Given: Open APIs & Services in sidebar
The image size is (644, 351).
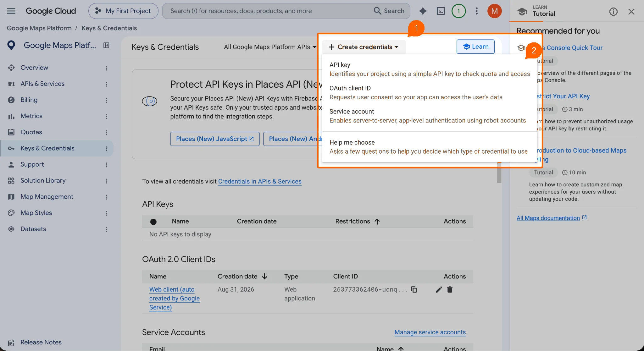Looking at the screenshot, I should pos(42,84).
